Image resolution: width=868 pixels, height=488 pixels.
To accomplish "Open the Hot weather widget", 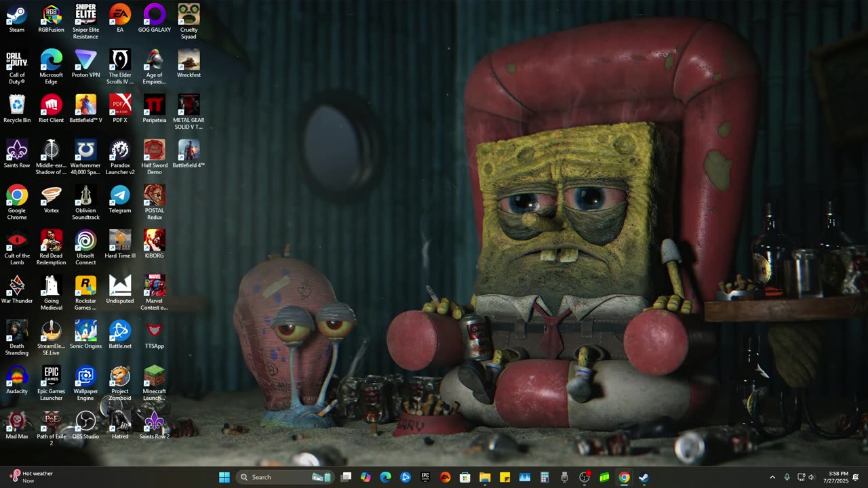I will (31, 477).
